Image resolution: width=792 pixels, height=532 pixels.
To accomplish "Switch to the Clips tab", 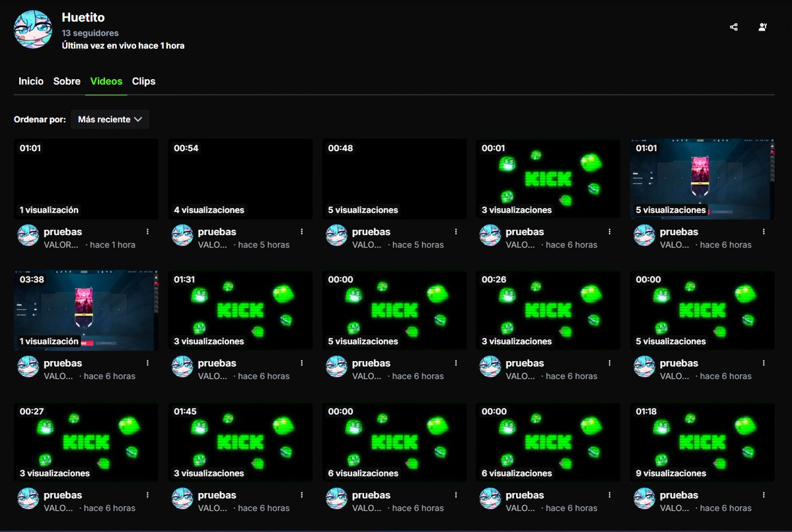I will [143, 81].
